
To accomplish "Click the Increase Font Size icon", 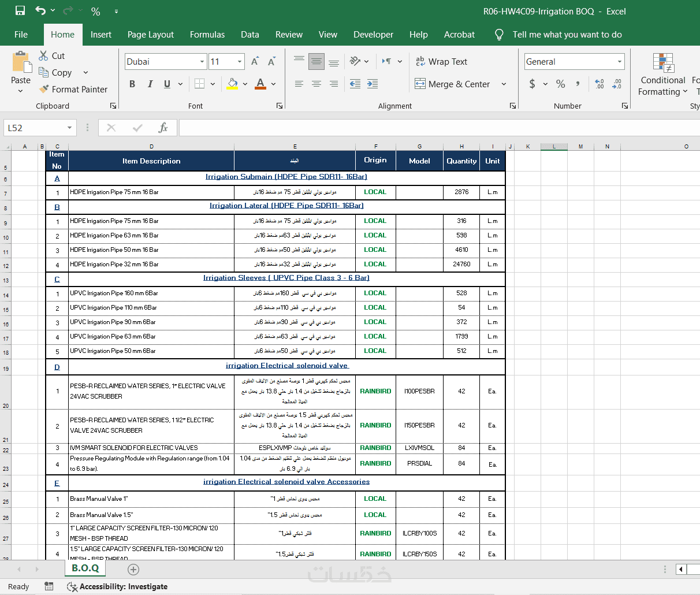I will [255, 62].
